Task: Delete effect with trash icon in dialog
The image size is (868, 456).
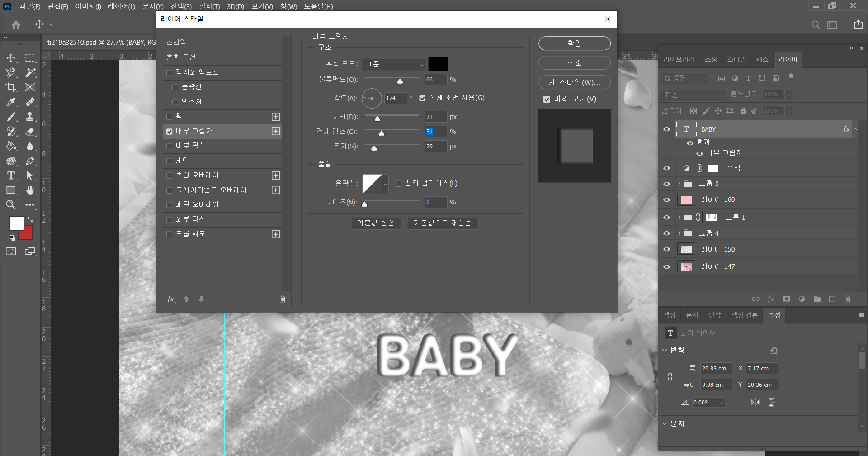Action: [282, 299]
